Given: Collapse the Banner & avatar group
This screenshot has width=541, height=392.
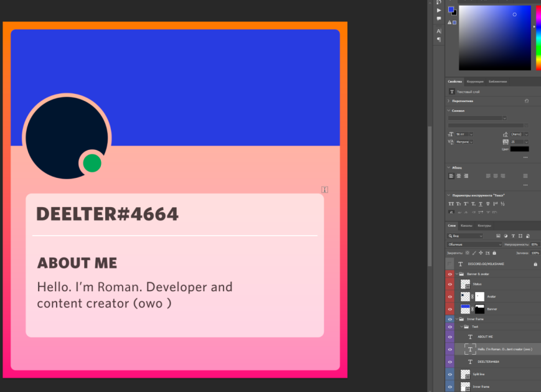Looking at the screenshot, I should tap(457, 274).
